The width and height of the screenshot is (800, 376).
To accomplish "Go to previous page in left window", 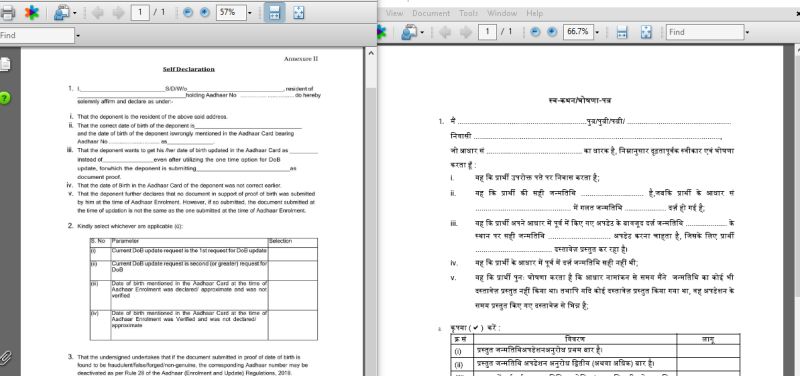I will coord(97,13).
